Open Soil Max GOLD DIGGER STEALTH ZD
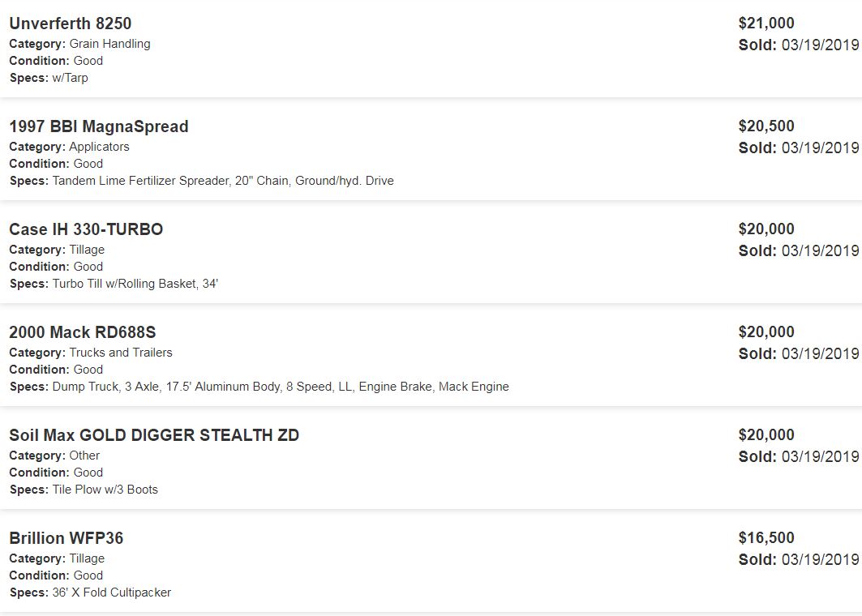862x616 pixels. (154, 435)
